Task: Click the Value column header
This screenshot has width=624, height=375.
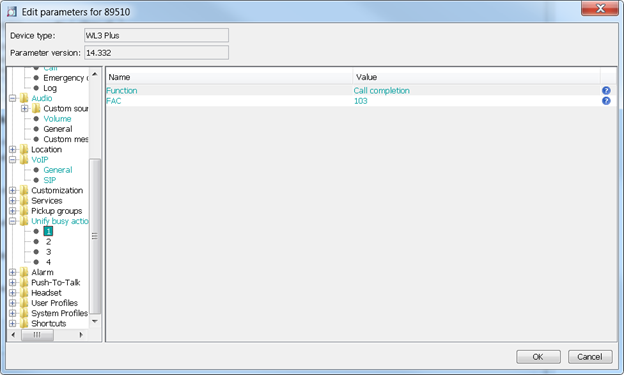Action: [x=476, y=77]
